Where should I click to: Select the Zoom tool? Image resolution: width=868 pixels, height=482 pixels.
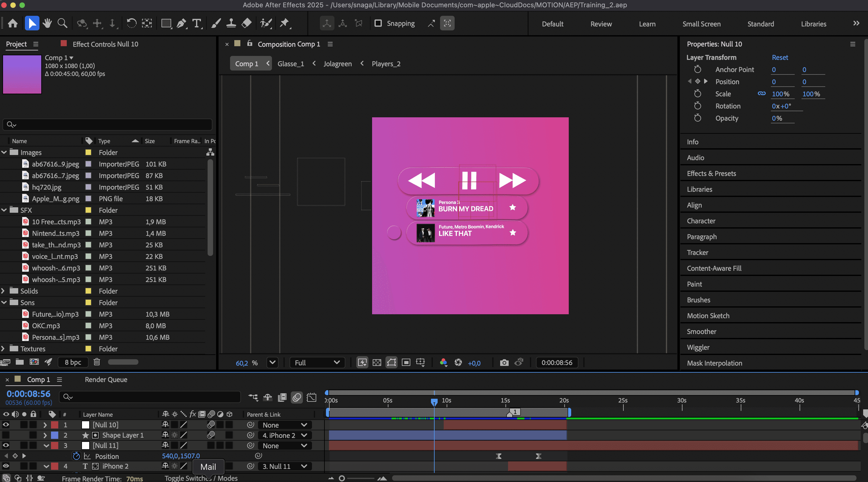(62, 23)
